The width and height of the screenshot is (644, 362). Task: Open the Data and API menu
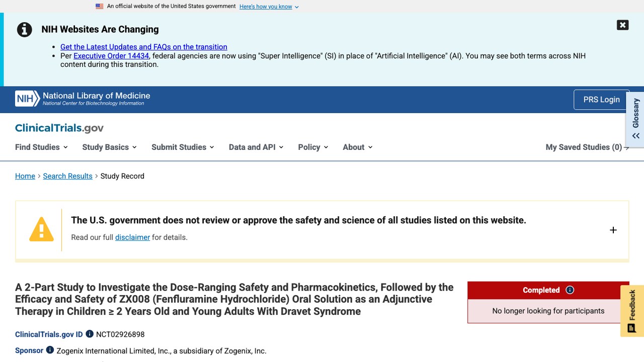(x=256, y=147)
